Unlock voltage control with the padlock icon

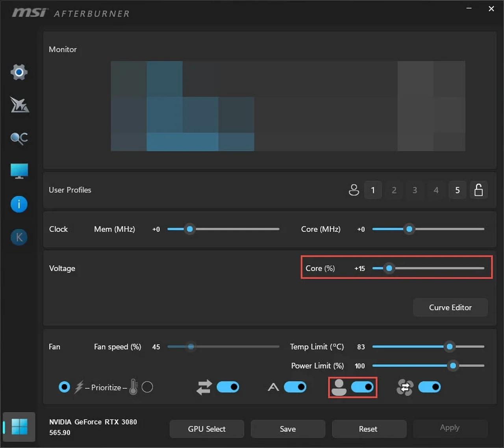tap(479, 190)
